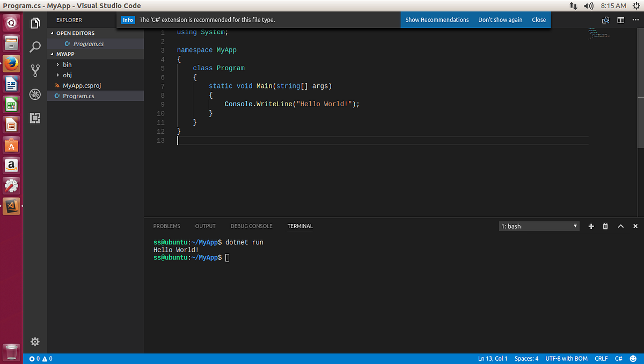Open the Debug view in activity bar
644x364 pixels.
35,94
